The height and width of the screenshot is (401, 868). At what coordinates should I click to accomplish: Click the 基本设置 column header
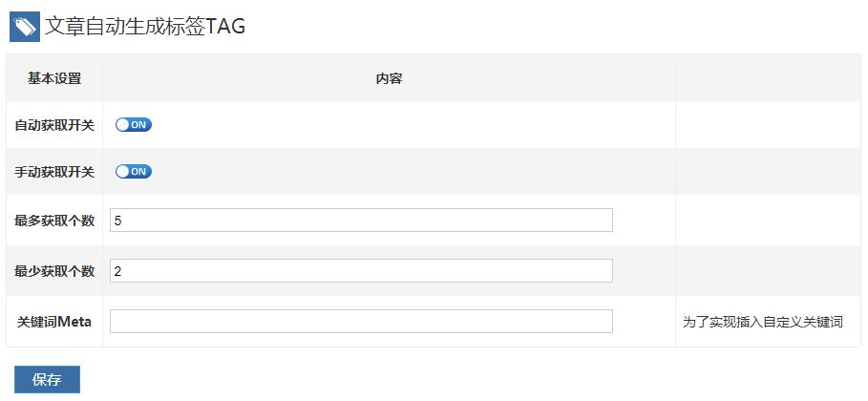pyautogui.click(x=54, y=78)
